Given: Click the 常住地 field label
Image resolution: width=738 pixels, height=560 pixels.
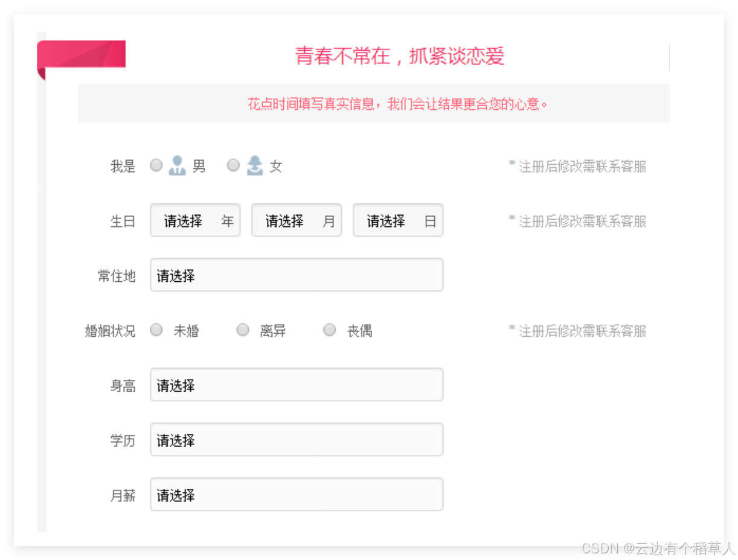Looking at the screenshot, I should click(117, 276).
